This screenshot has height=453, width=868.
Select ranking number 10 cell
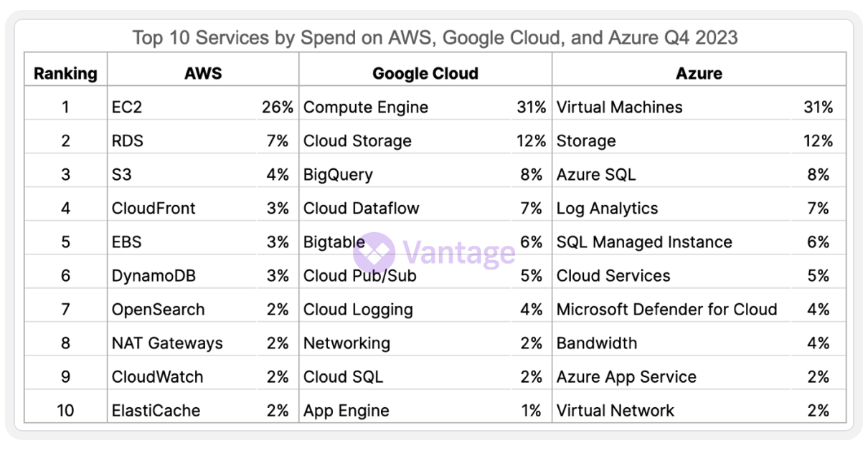pyautogui.click(x=65, y=411)
